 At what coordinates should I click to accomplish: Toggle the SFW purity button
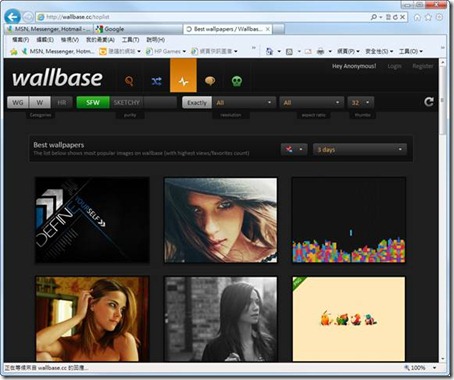[93, 102]
